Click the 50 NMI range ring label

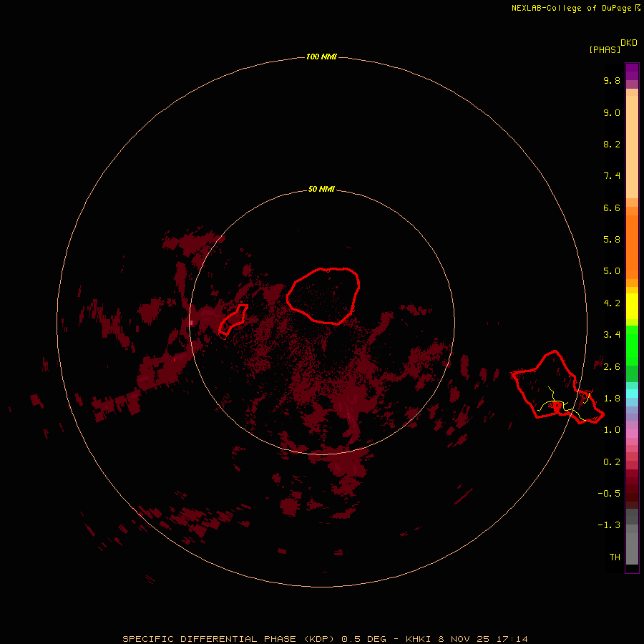321,189
